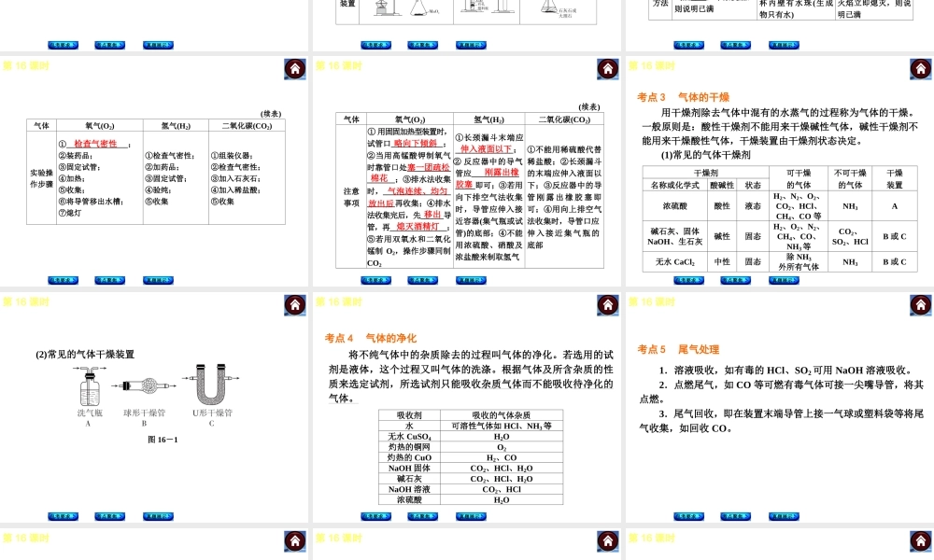The width and height of the screenshot is (934, 560).
Task: Click home icon on bottom-left partial slide
Action: (x=295, y=541)
